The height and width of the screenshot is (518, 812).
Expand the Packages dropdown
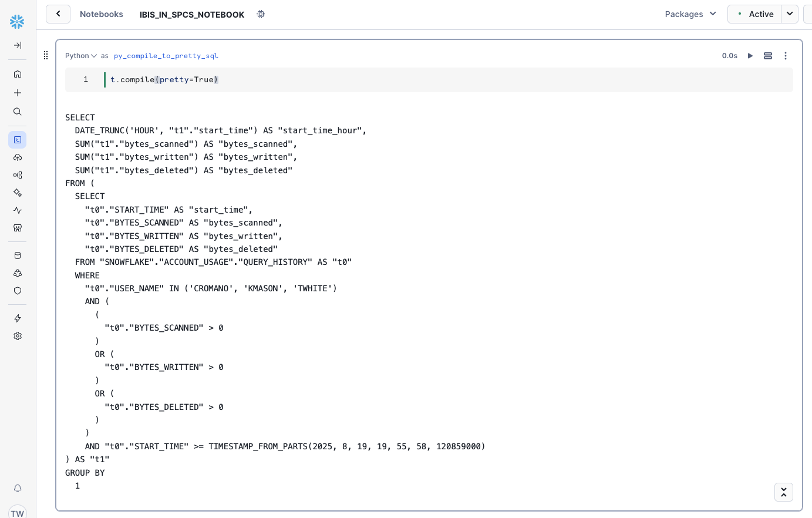pyautogui.click(x=690, y=14)
